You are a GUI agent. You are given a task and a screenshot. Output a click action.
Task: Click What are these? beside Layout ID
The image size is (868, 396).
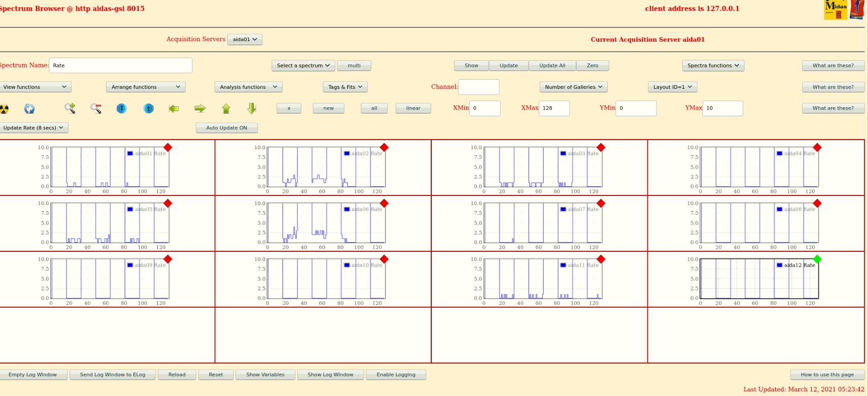833,87
